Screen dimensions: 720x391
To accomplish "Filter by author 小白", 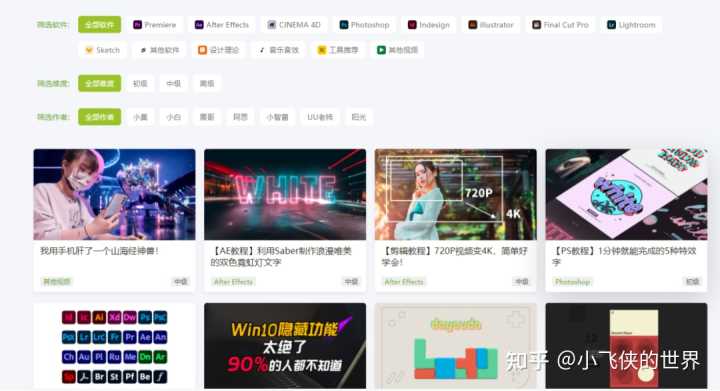I will pos(174,117).
